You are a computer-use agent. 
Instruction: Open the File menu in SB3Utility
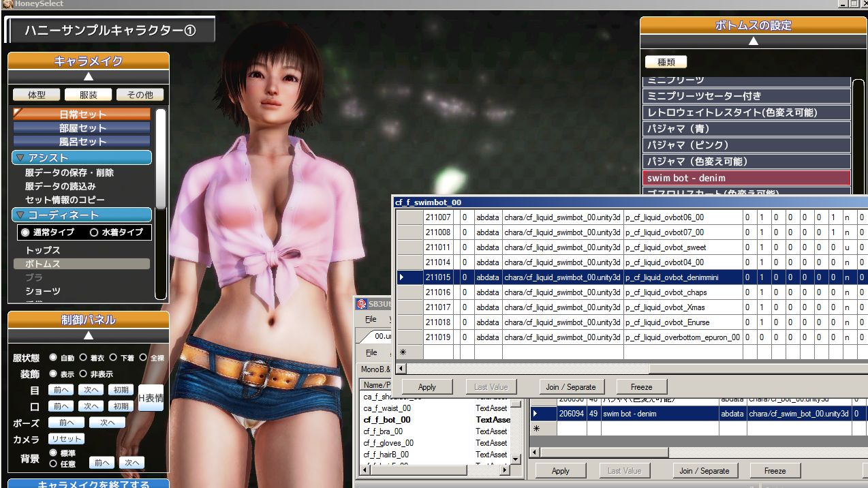pos(371,319)
